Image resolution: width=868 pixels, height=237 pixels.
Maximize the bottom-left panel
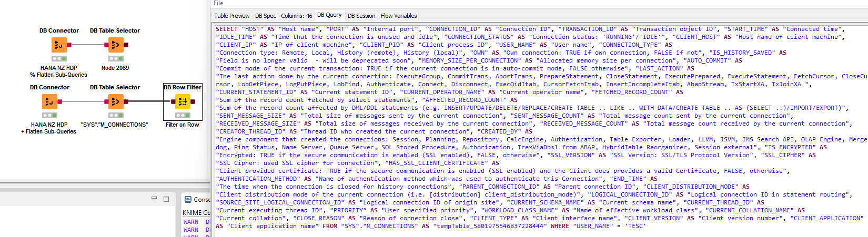(166, 199)
